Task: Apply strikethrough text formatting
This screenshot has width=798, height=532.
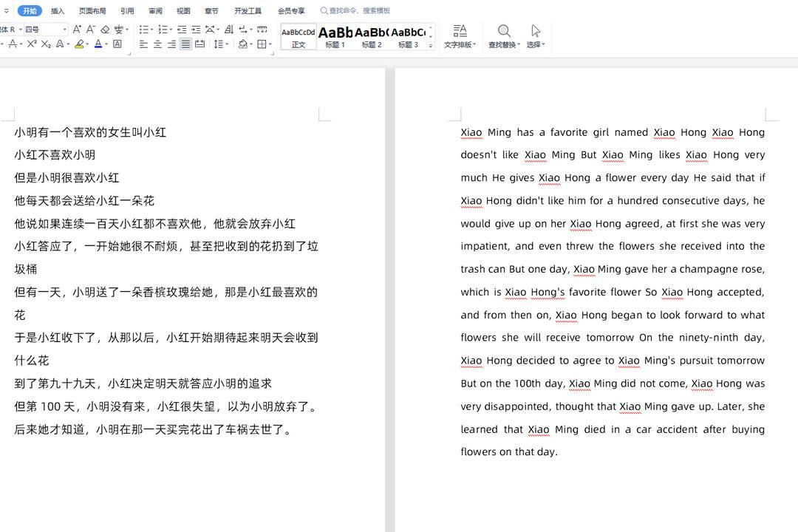Action: pyautogui.click(x=13, y=44)
